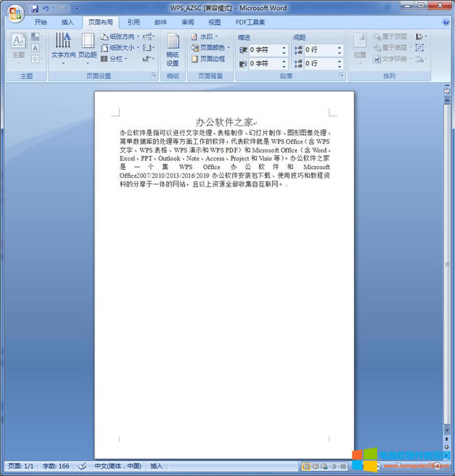The height and width of the screenshot is (476, 455).
Task: Choose 纸张方向 paper orientation
Action: click(120, 37)
